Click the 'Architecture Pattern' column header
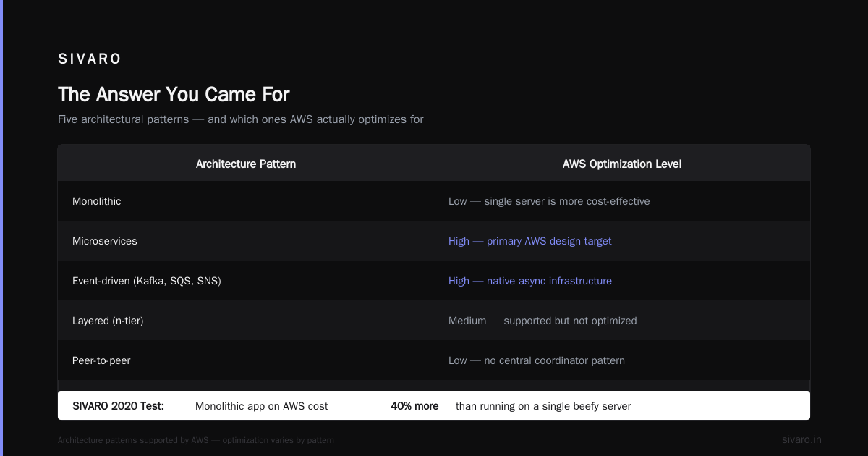 (246, 164)
